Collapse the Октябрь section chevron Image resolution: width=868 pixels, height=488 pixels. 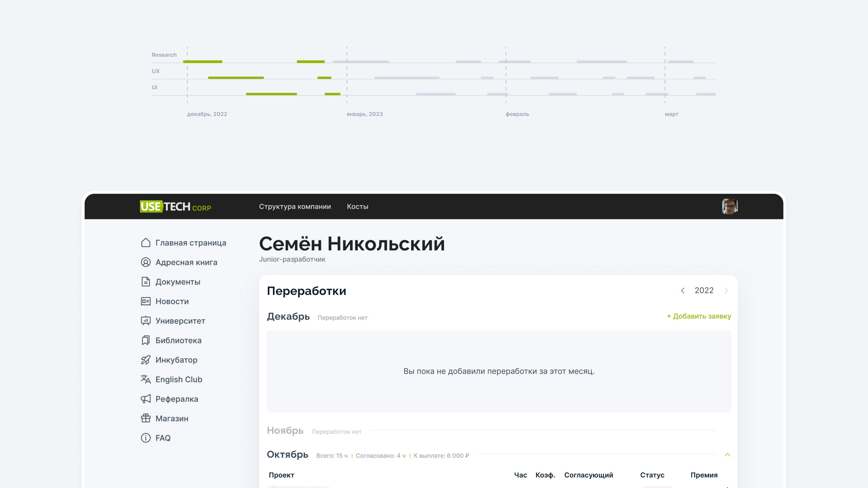pyautogui.click(x=727, y=455)
